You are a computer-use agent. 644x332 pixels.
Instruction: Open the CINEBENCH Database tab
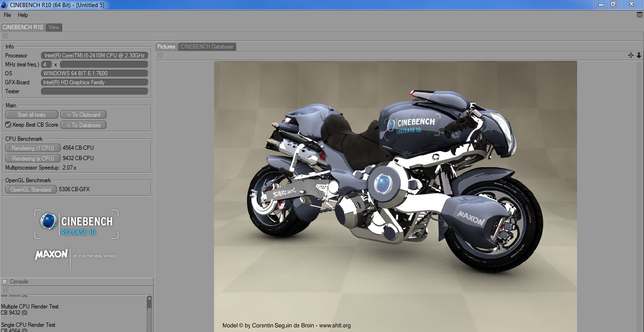point(207,47)
